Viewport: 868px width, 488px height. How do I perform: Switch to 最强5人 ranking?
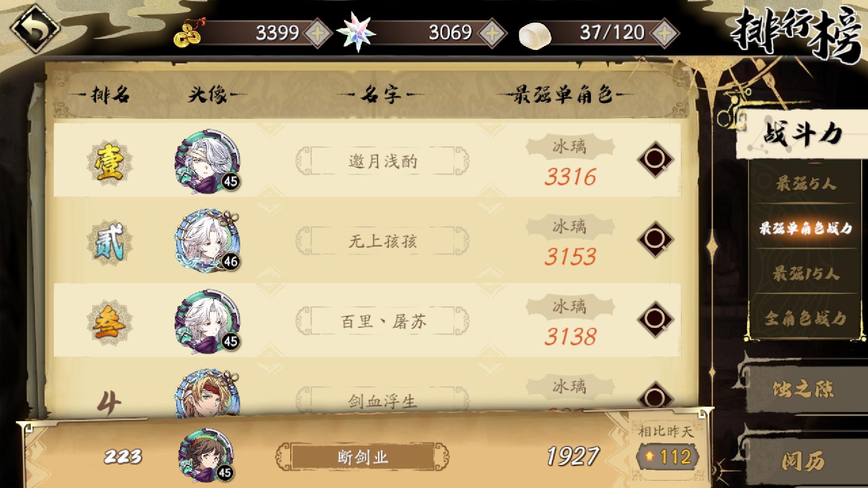click(x=806, y=184)
